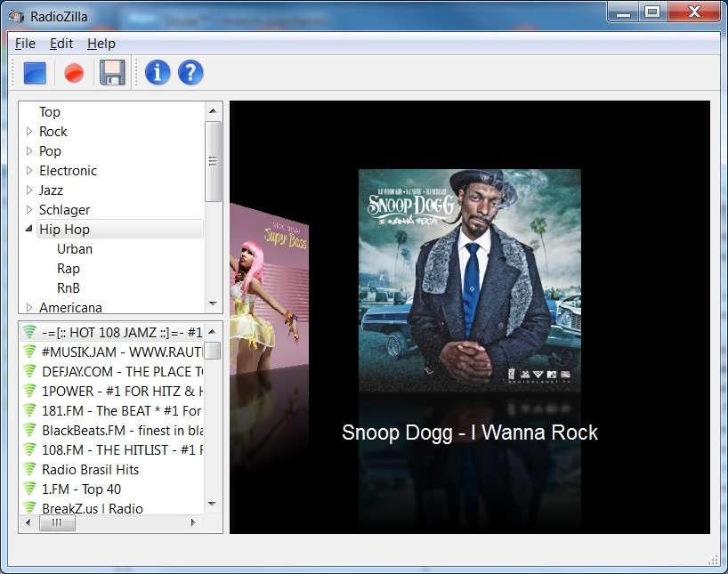Select the Americana genre label
The height and width of the screenshot is (574, 728).
pyautogui.click(x=70, y=307)
